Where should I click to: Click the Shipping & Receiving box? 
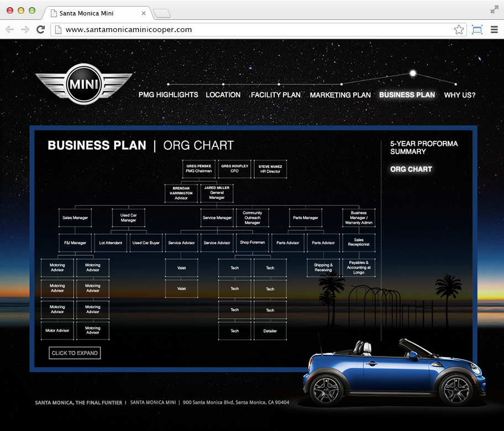pyautogui.click(x=323, y=268)
